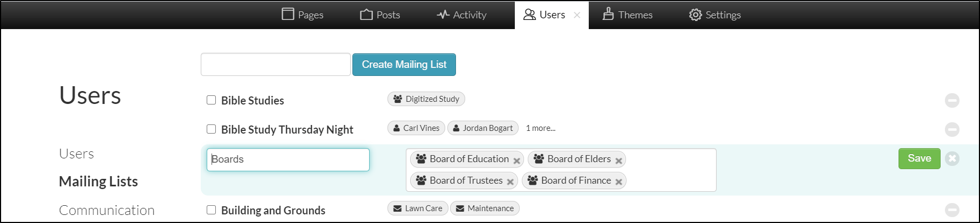Click the Boards name text field
980x223 pixels.
coord(288,159)
